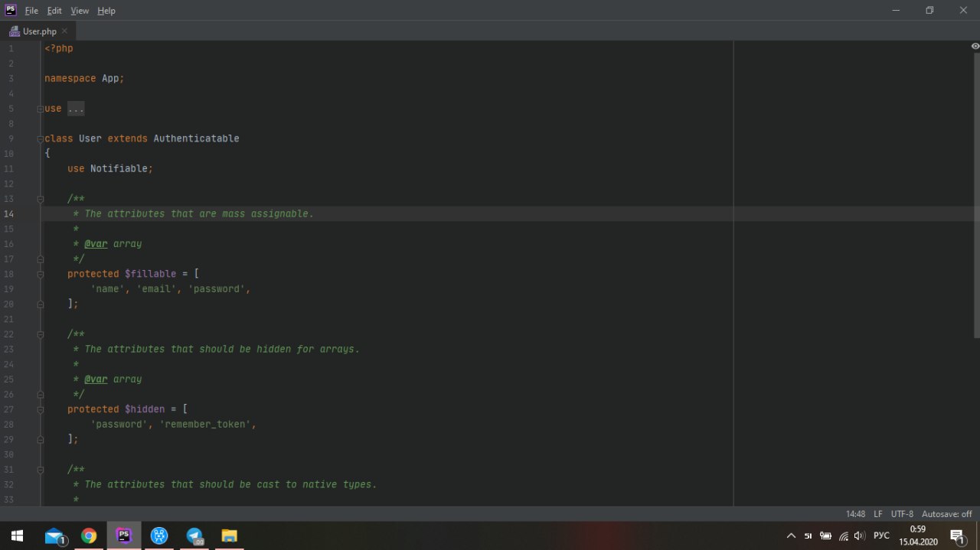The width and height of the screenshot is (980, 550).
Task: Click 'namespace App;' line
Action: pos(84,78)
